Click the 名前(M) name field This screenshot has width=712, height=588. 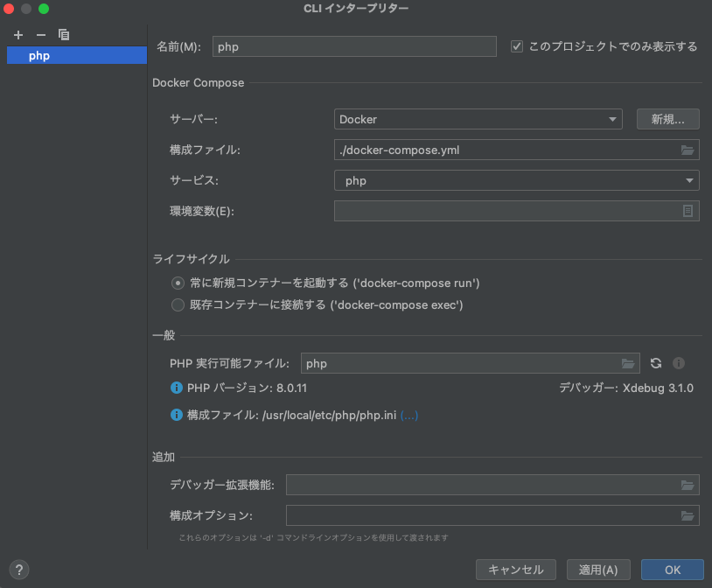pos(354,46)
